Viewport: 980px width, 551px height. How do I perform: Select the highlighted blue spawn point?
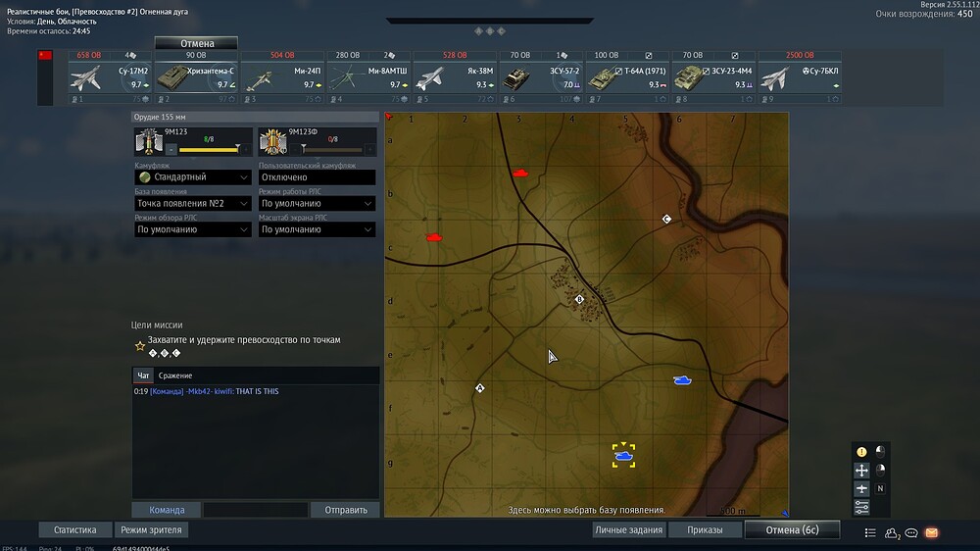point(623,456)
